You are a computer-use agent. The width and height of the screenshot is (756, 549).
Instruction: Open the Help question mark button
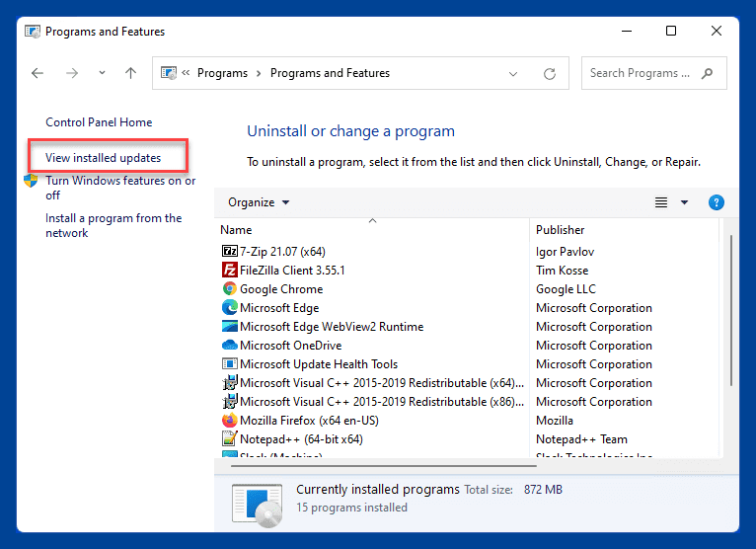pyautogui.click(x=716, y=202)
